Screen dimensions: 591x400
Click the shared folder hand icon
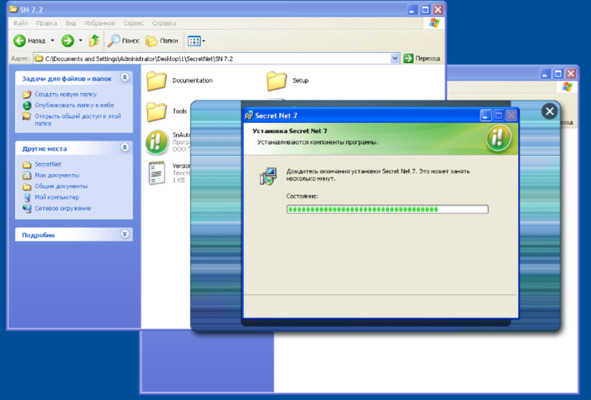[x=27, y=116]
